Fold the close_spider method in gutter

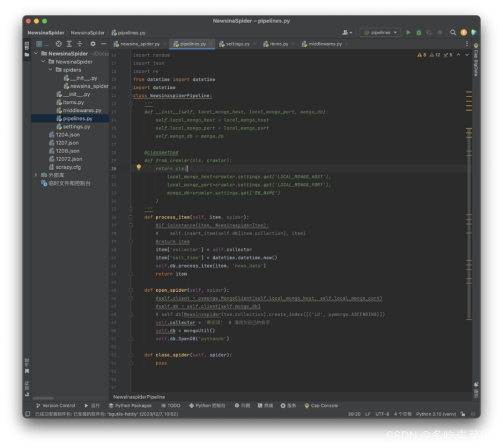click(131, 355)
